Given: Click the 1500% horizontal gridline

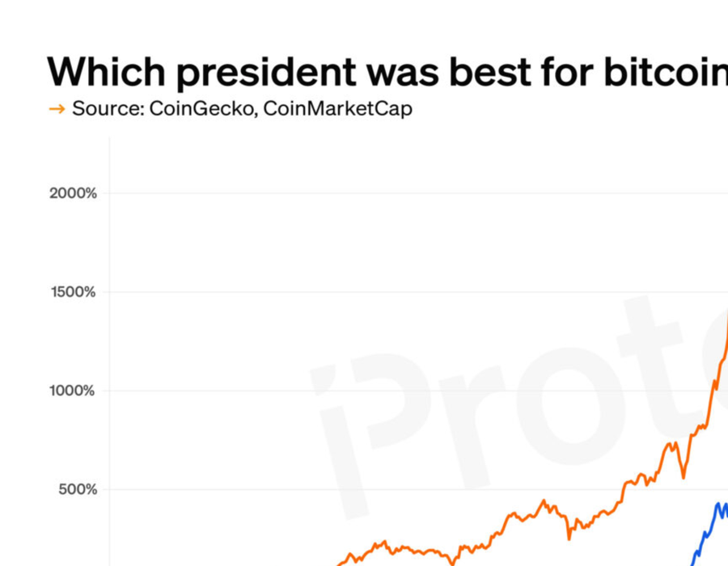Looking at the screenshot, I should [x=404, y=292].
